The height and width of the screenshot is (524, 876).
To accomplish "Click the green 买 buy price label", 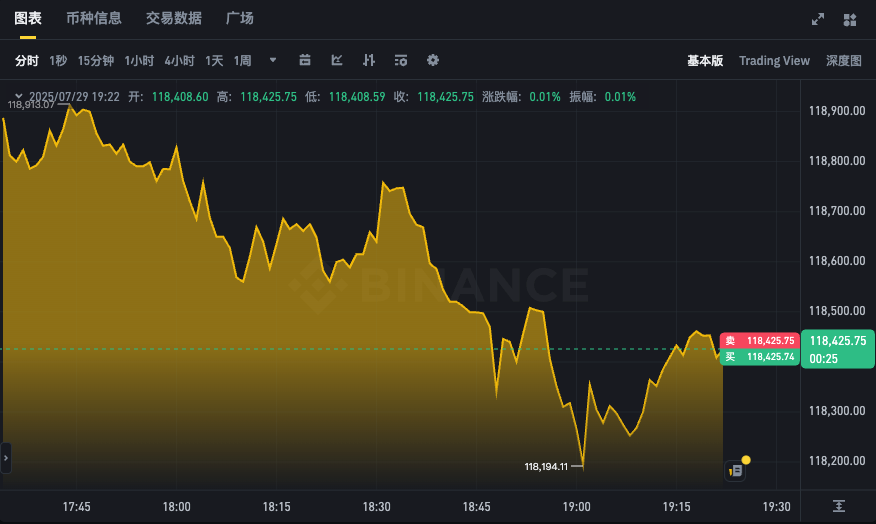I will 759,357.
